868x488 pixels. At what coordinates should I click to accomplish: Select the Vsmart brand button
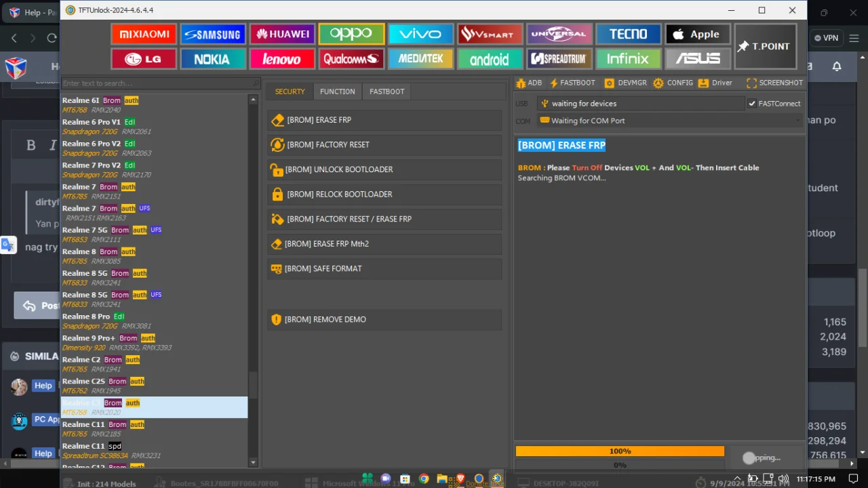490,34
